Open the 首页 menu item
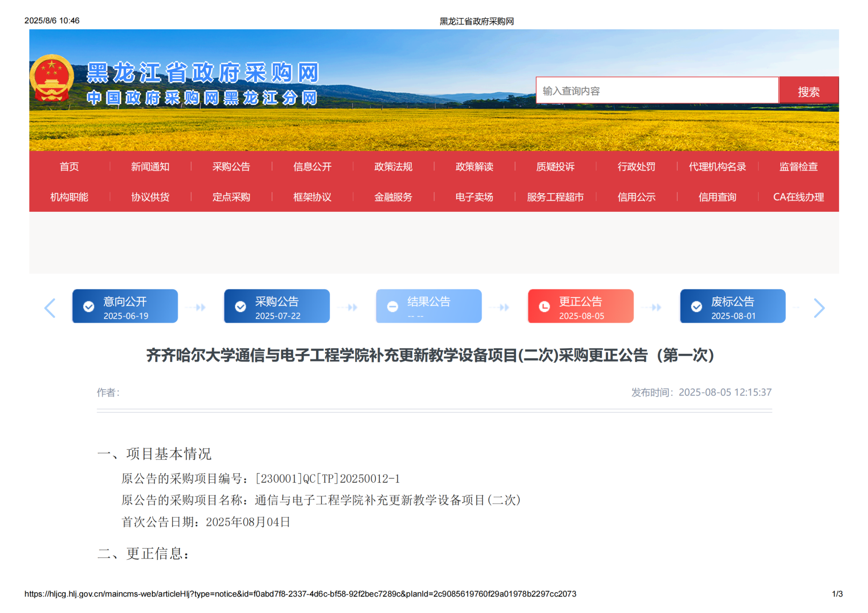The height and width of the screenshot is (613, 868). click(69, 166)
